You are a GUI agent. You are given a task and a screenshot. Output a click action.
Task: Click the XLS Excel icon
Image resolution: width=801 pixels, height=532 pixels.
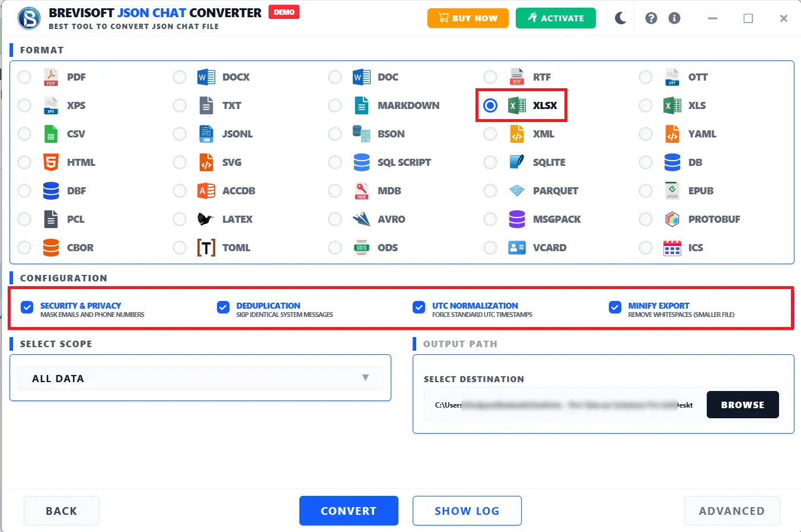672,105
